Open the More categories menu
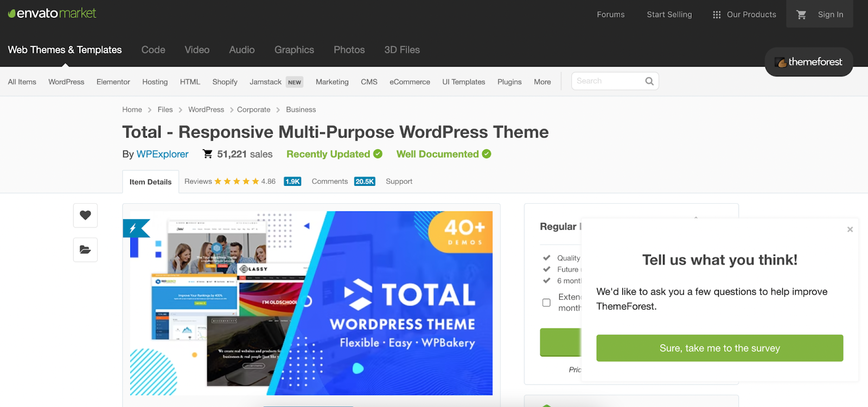 point(542,82)
